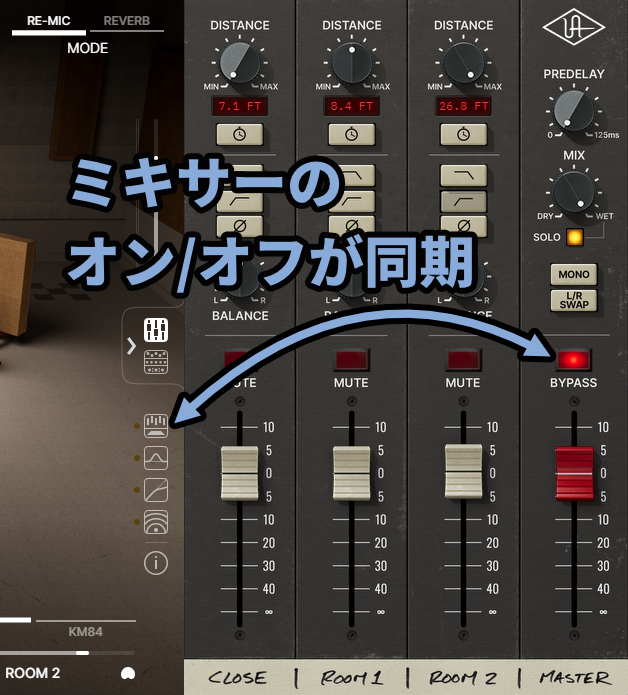This screenshot has width=628, height=695.
Task: Mute the ROOM 2 channel
Action: 463,358
